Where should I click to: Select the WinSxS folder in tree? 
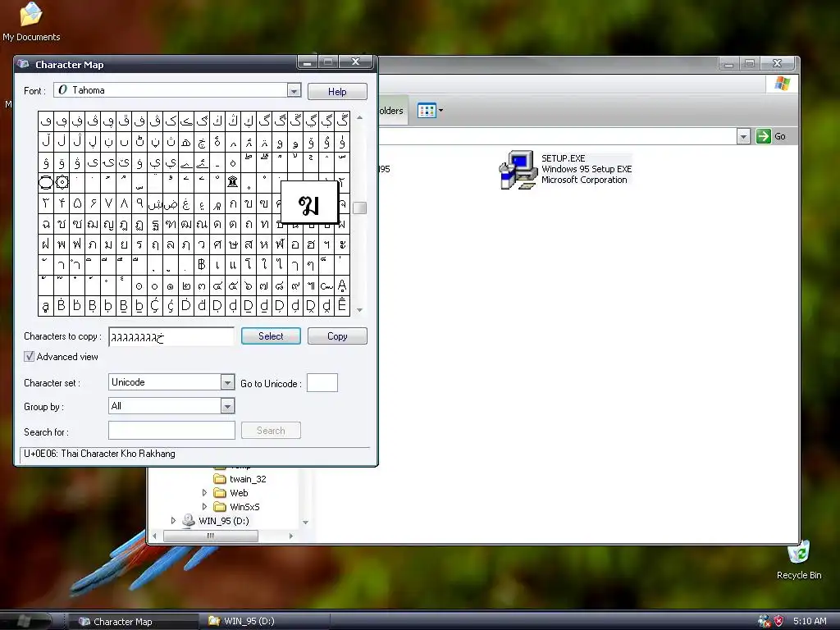pyautogui.click(x=237, y=507)
